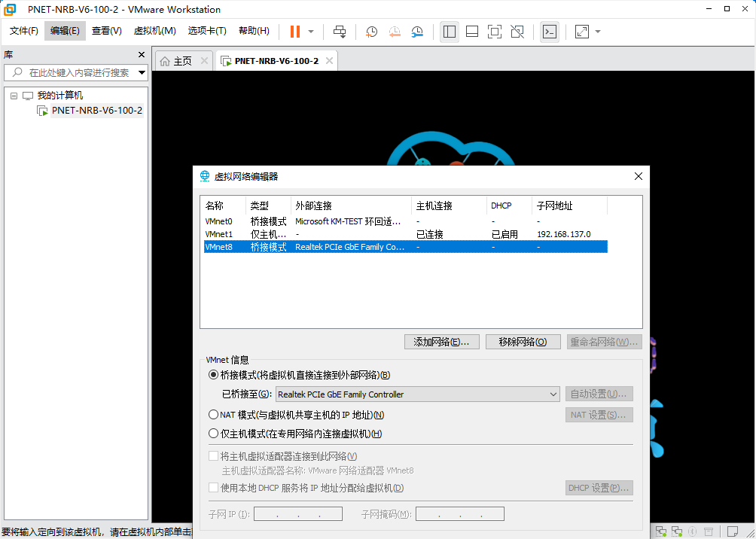The height and width of the screenshot is (539, 756).
Task: Click library search box 在此处键入内容进行搜索
Action: tap(76, 73)
